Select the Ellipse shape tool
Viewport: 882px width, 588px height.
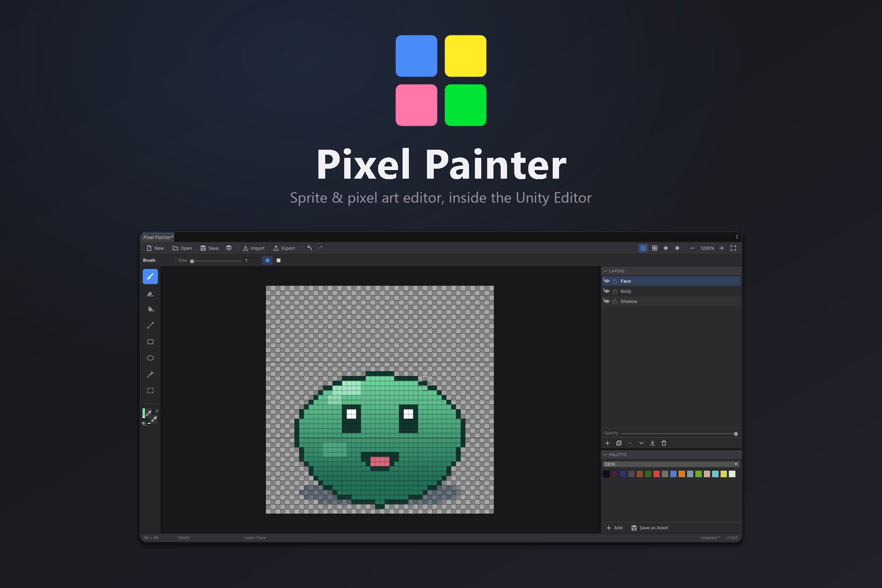pyautogui.click(x=150, y=358)
